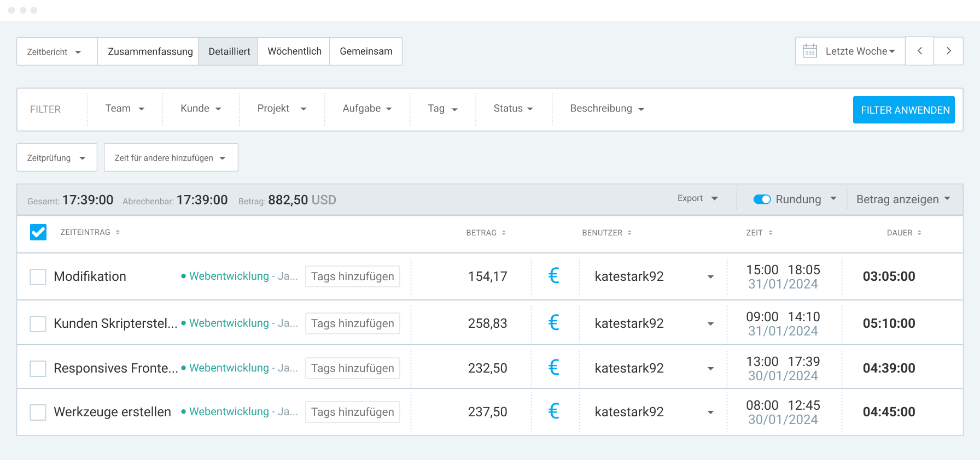Image resolution: width=980 pixels, height=460 pixels.
Task: Open user dropdown arrow in Kunden Skripterstel... row
Action: pyautogui.click(x=710, y=324)
